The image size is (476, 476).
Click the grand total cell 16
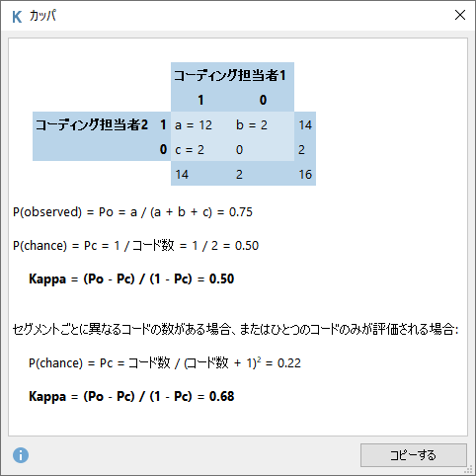(305, 174)
